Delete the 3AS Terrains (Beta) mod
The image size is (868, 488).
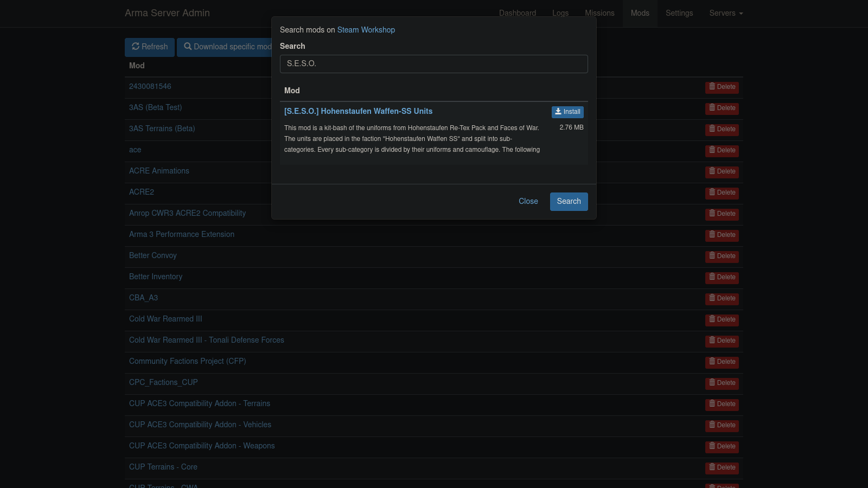click(x=722, y=130)
